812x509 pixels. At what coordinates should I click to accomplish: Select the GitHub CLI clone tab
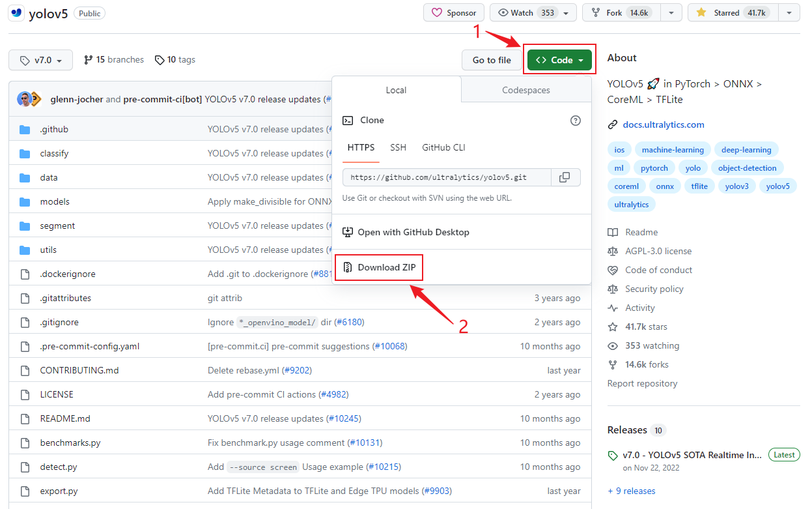443,147
